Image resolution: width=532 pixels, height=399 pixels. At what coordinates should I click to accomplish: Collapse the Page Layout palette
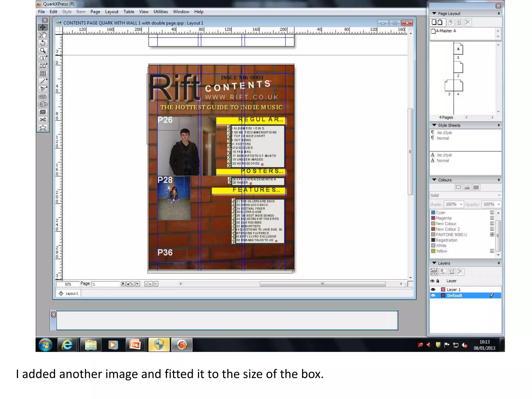[x=434, y=13]
